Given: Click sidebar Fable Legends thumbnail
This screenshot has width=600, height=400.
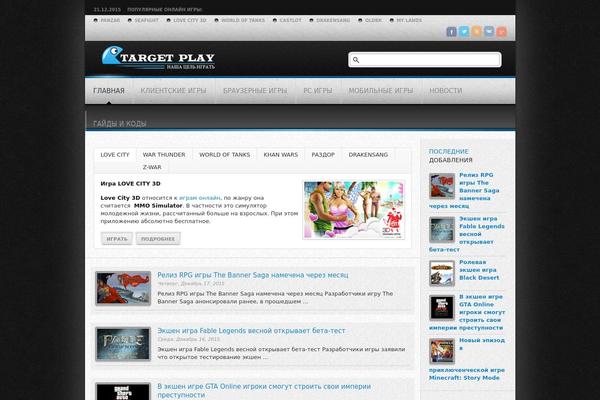Looking at the screenshot, I should pyautogui.click(x=442, y=230).
